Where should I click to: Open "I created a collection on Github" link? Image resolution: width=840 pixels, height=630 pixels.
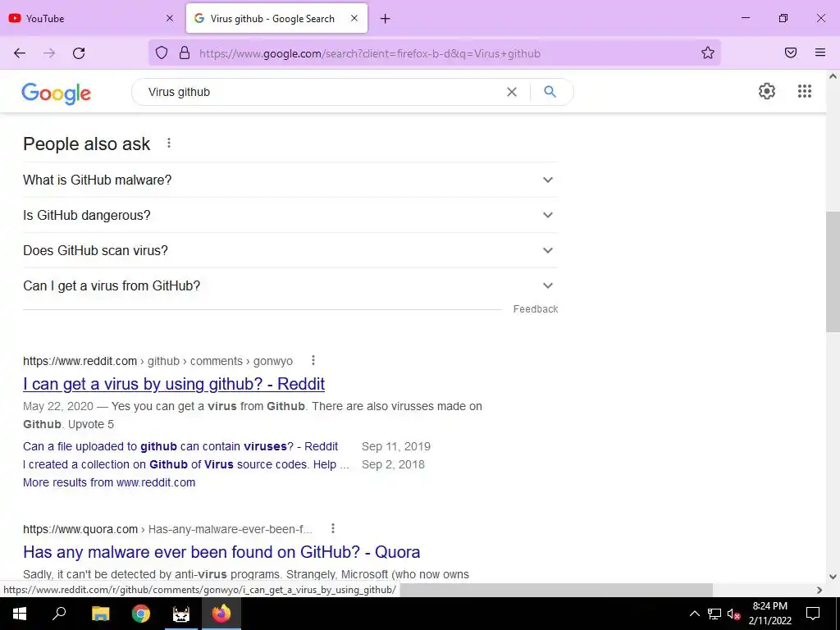tap(186, 464)
